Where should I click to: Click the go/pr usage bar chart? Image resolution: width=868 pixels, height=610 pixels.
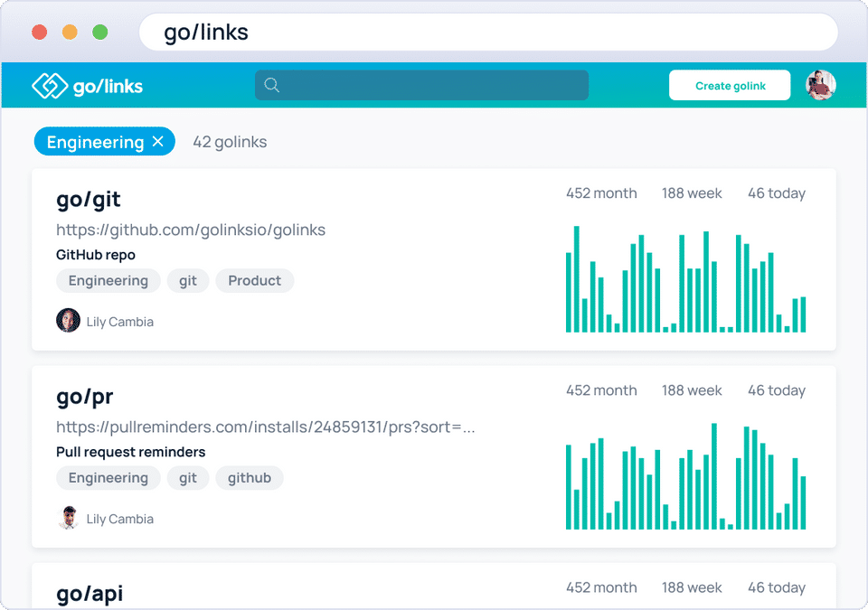coord(685,476)
